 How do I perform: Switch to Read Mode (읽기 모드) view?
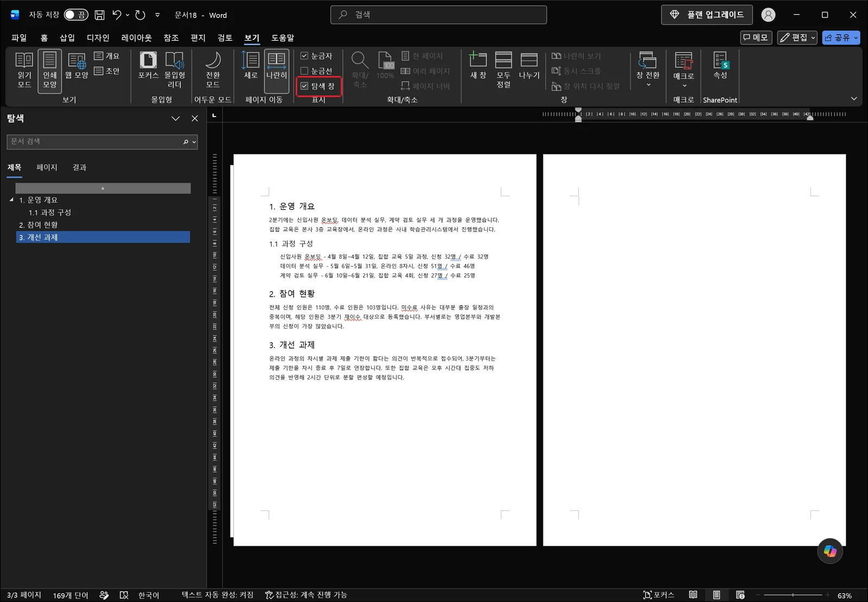pos(24,70)
